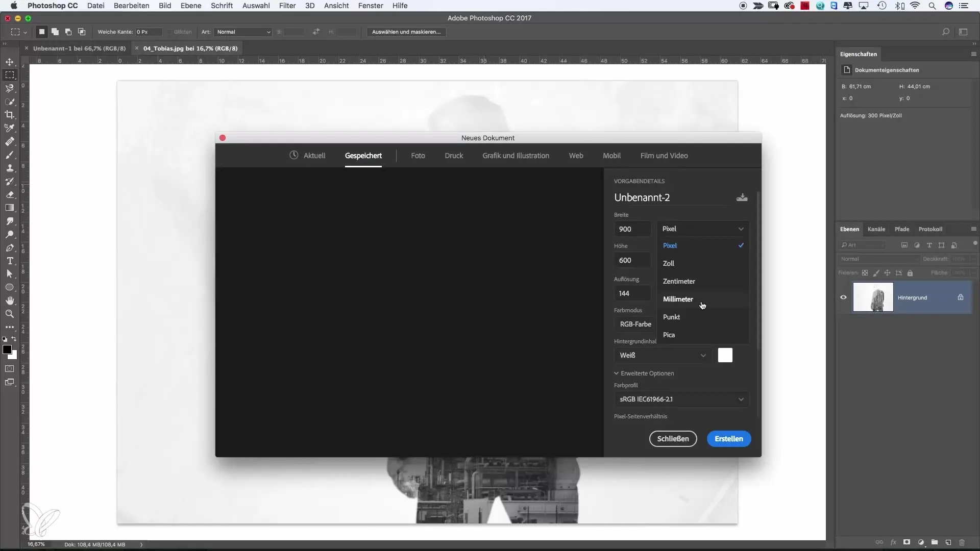Create new layer icon in Layers panel
980x551 pixels.
[948, 542]
